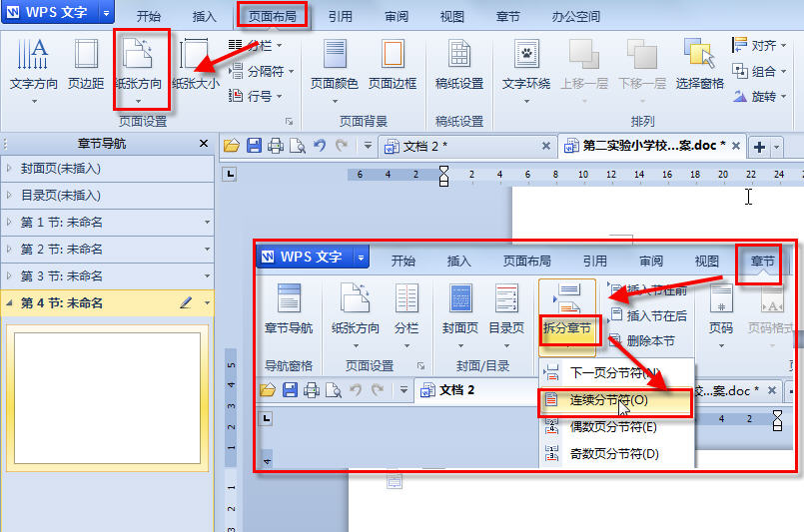
Task: Open Page Border (页面边框) dialog
Action: coord(393,64)
